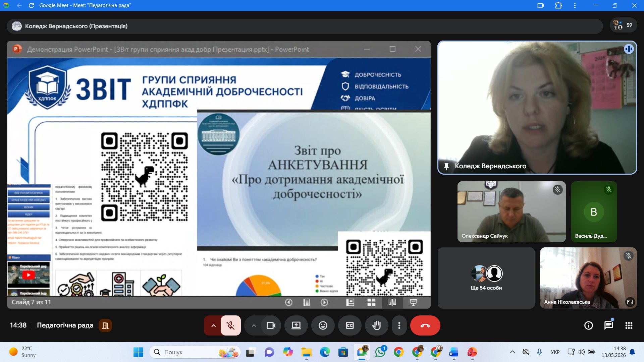Click Слайд 7 из 11 slide counter
This screenshot has height=362, width=644.
[31, 302]
